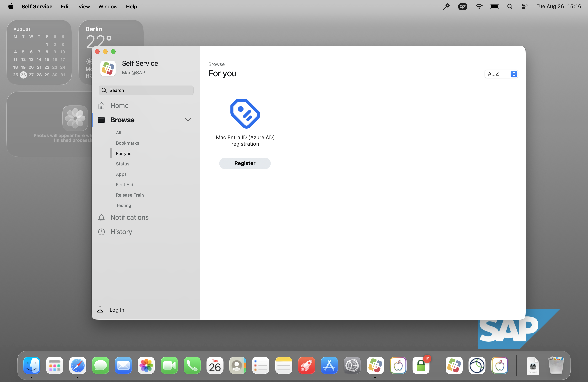Open Control Center in menu bar

(x=525, y=7)
